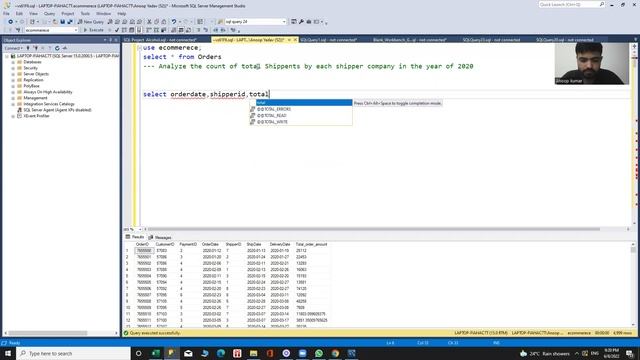Select the LAPTOP server root node
This screenshot has height=360, width=640.
coord(68,56)
